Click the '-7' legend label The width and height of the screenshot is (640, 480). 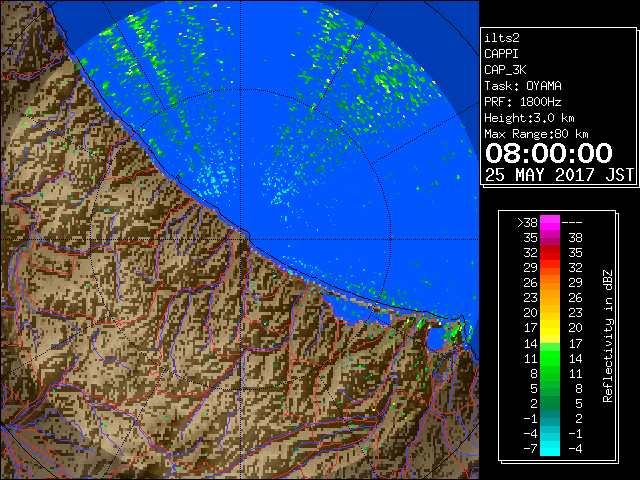(530, 449)
